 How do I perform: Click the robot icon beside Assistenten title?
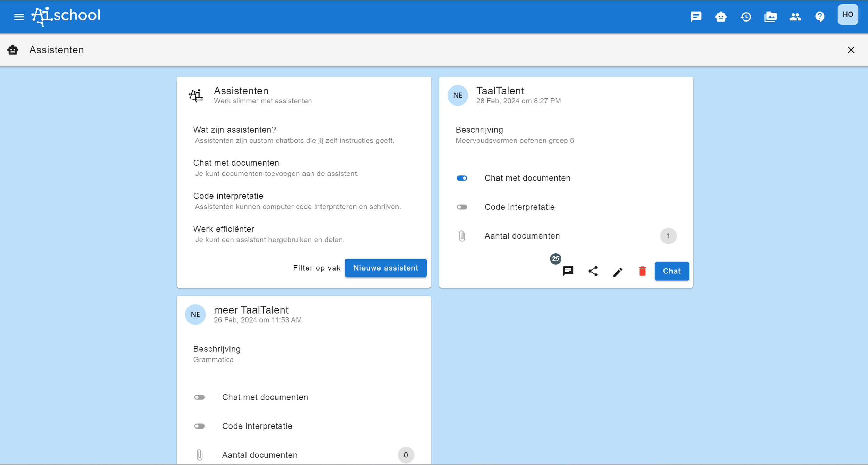click(13, 50)
